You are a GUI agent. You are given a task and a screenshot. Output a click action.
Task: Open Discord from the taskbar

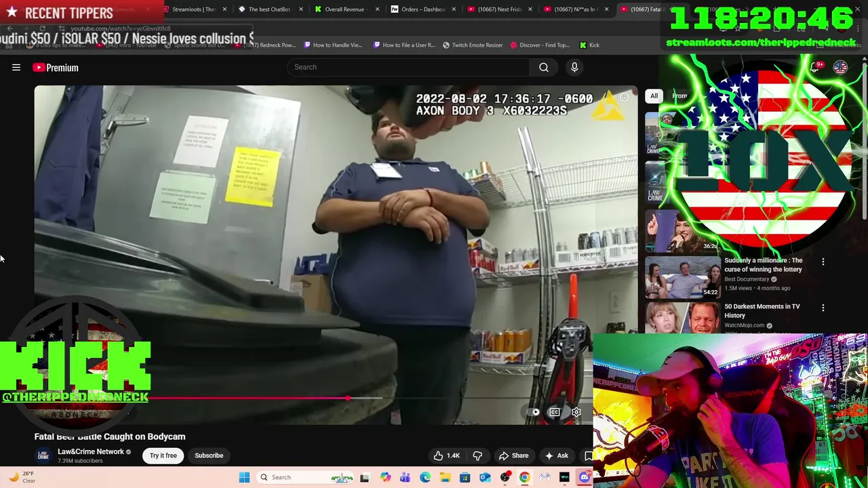coord(585,477)
